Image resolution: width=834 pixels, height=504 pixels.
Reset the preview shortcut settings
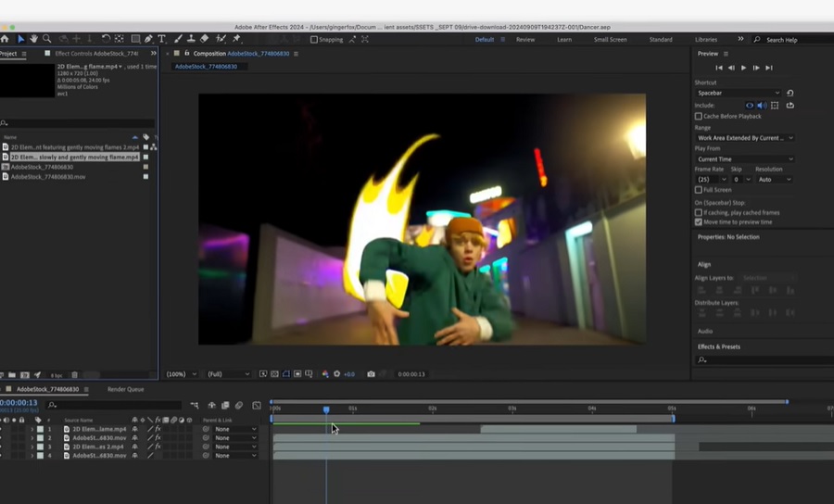(x=790, y=93)
